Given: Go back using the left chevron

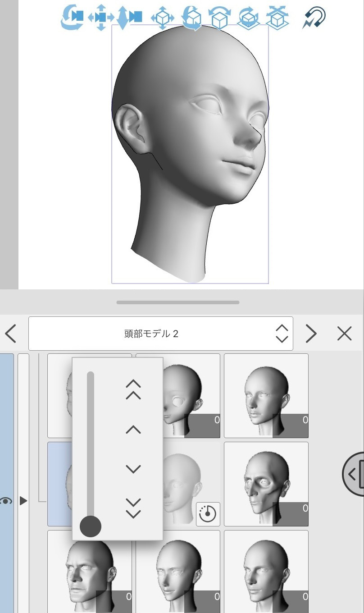Looking at the screenshot, I should (9, 333).
